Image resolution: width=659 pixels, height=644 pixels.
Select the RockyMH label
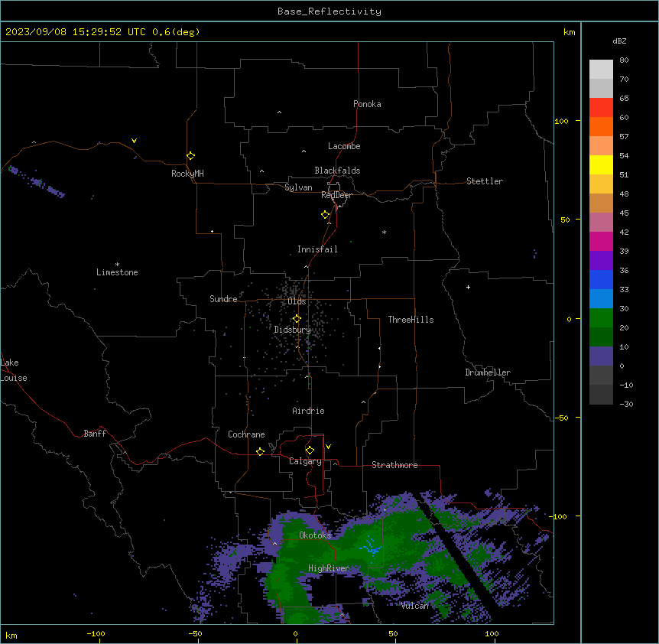(187, 173)
